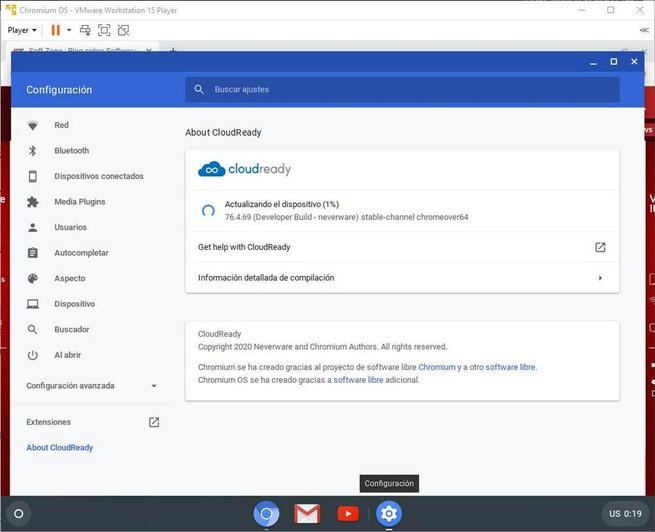Click the cloudready logo

click(x=244, y=169)
